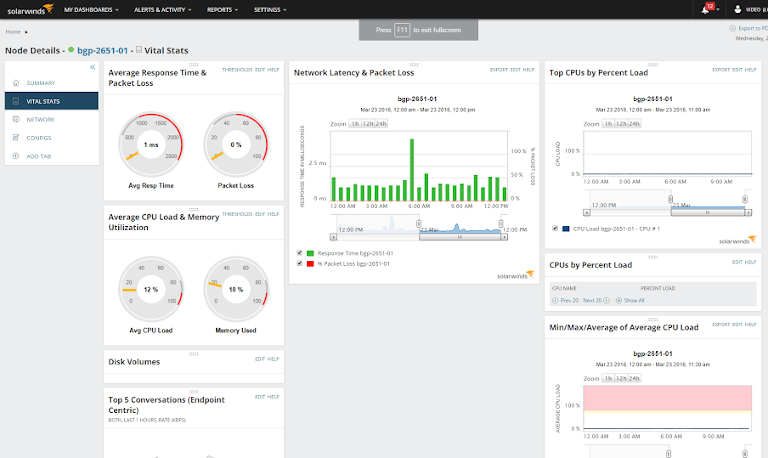Click the Summary home icon in sidebar
Screen dimensions: 768x458
click(15, 83)
